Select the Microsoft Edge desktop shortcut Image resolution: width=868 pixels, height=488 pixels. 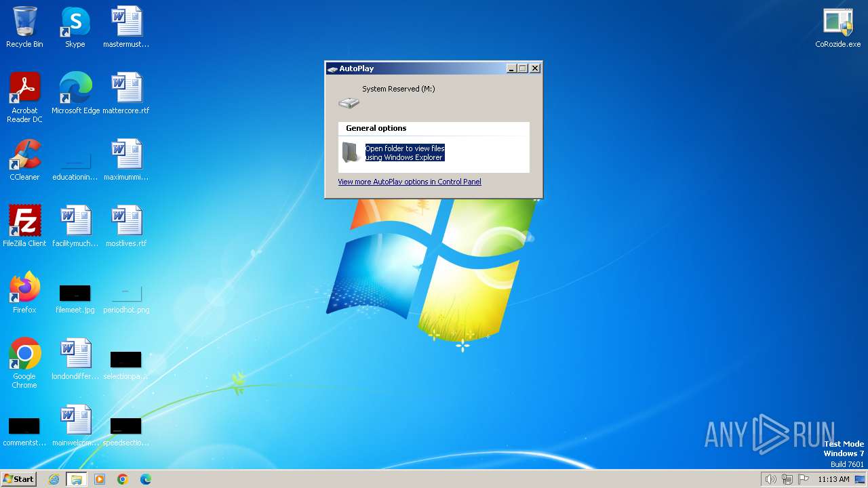75,94
